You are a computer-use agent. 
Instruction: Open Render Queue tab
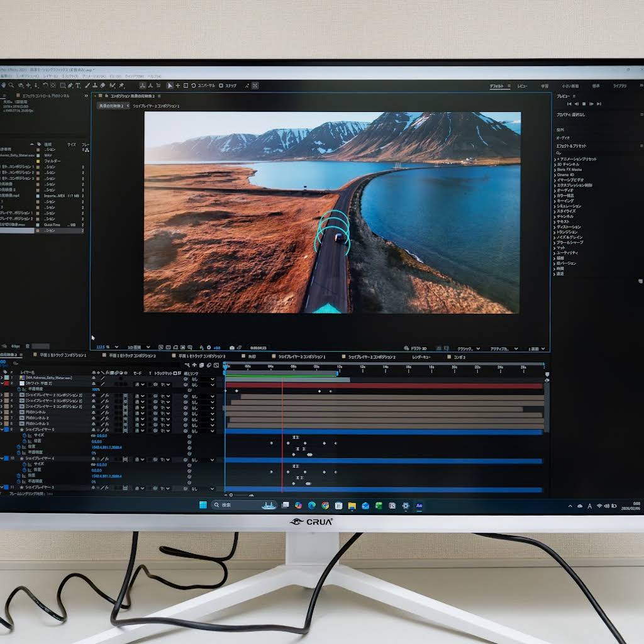[421, 357]
